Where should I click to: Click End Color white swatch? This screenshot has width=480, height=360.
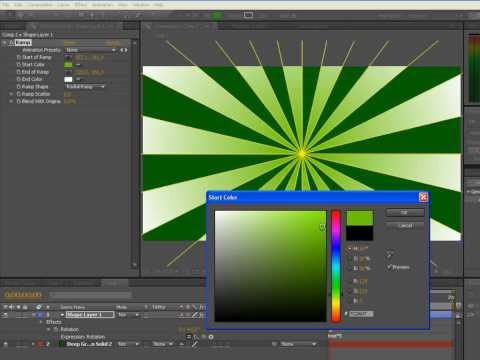[68, 79]
